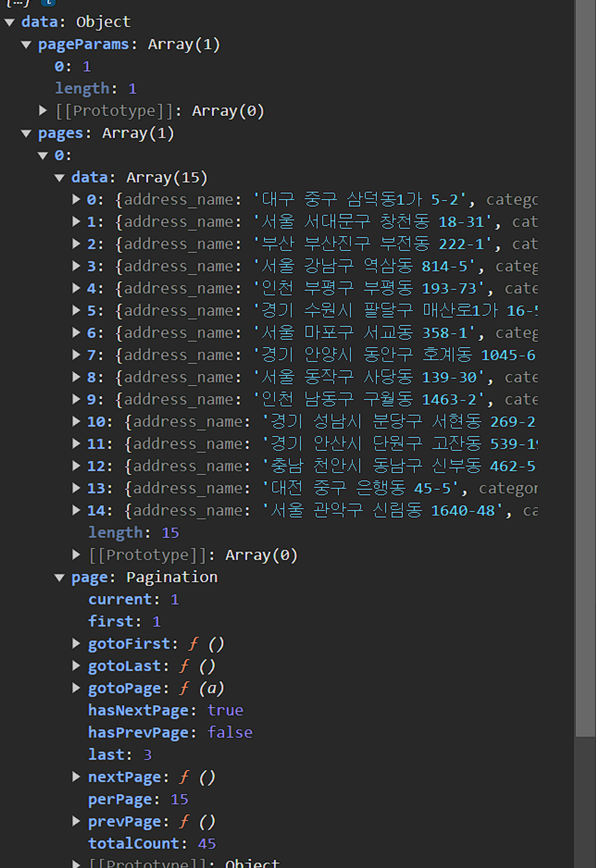Select the 'current: 1' property
Viewport: 596px width, 868px height.
pyautogui.click(x=134, y=600)
